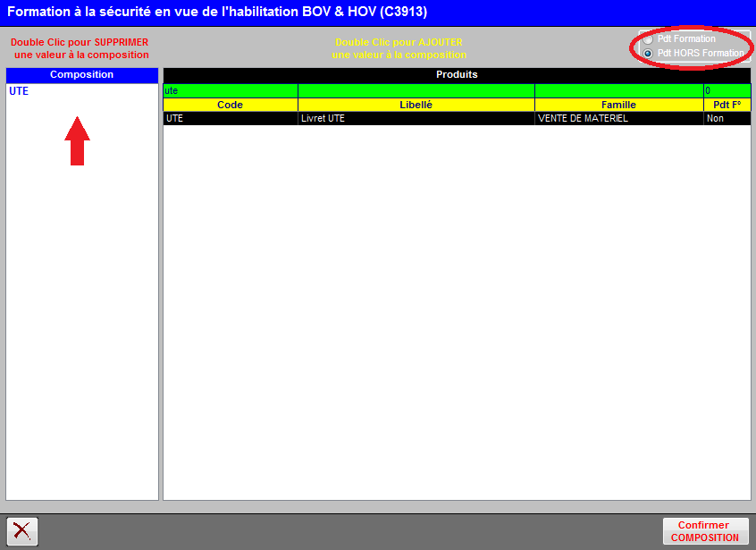Sort by the Pdt F° column header
Screen dimensions: 756x550
click(727, 105)
